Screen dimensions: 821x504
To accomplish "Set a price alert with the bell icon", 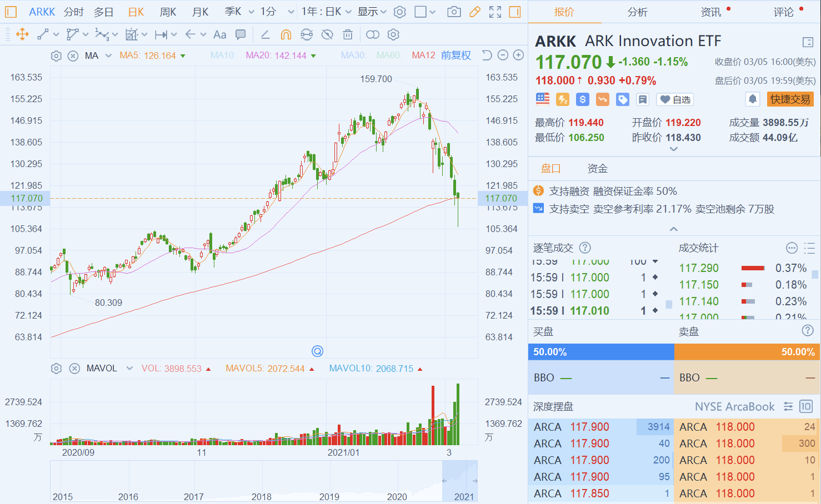I will pos(753,99).
